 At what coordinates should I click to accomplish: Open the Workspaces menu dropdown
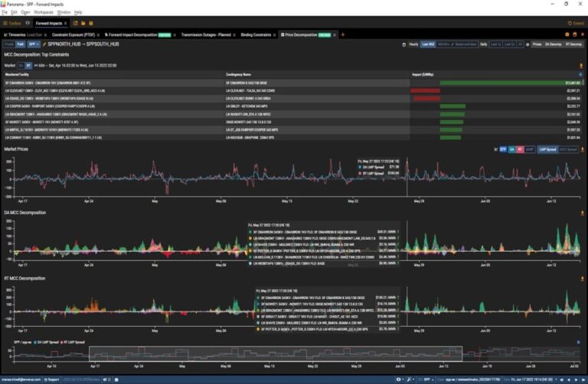pos(44,12)
